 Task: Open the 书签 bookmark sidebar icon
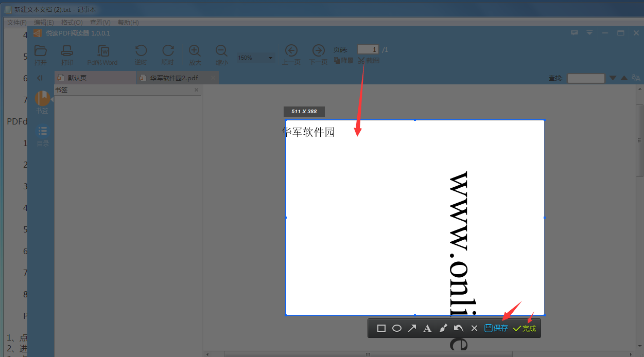coord(42,102)
